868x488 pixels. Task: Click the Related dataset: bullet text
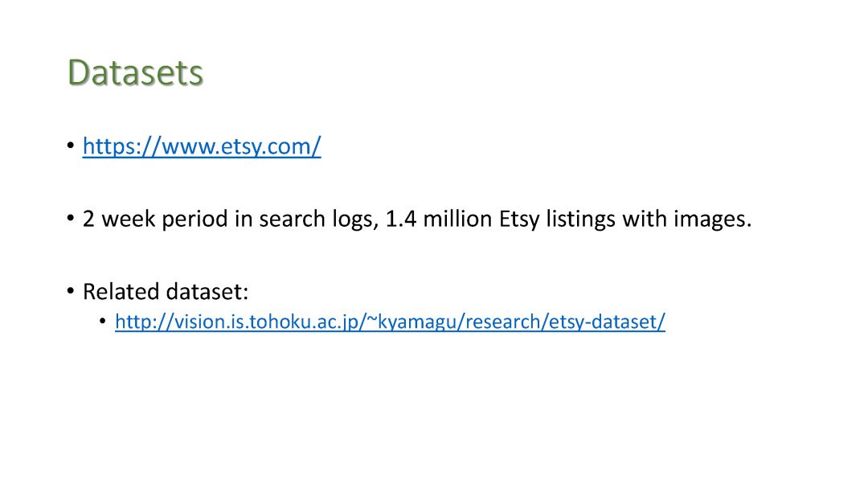pyautogui.click(x=166, y=291)
